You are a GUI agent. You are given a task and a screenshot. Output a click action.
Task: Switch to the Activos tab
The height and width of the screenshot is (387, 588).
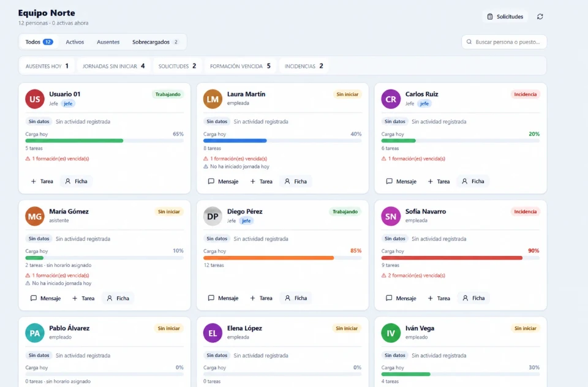point(75,42)
